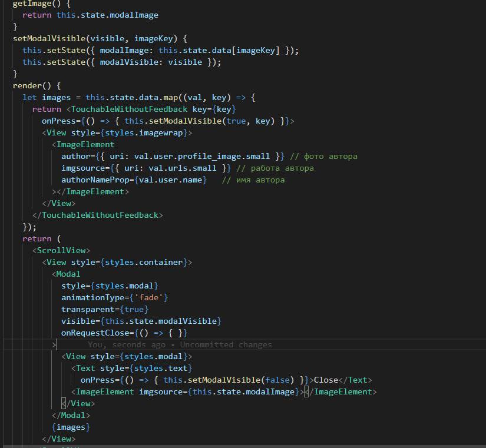Click the authorNameProp attribute name
Viewport: 486px width, 448px height.
click(x=95, y=180)
